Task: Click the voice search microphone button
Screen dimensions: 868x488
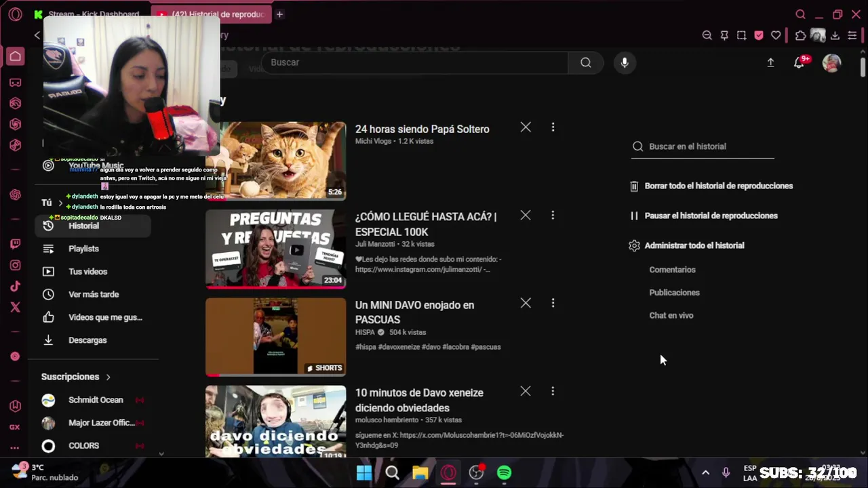Action: tap(625, 62)
